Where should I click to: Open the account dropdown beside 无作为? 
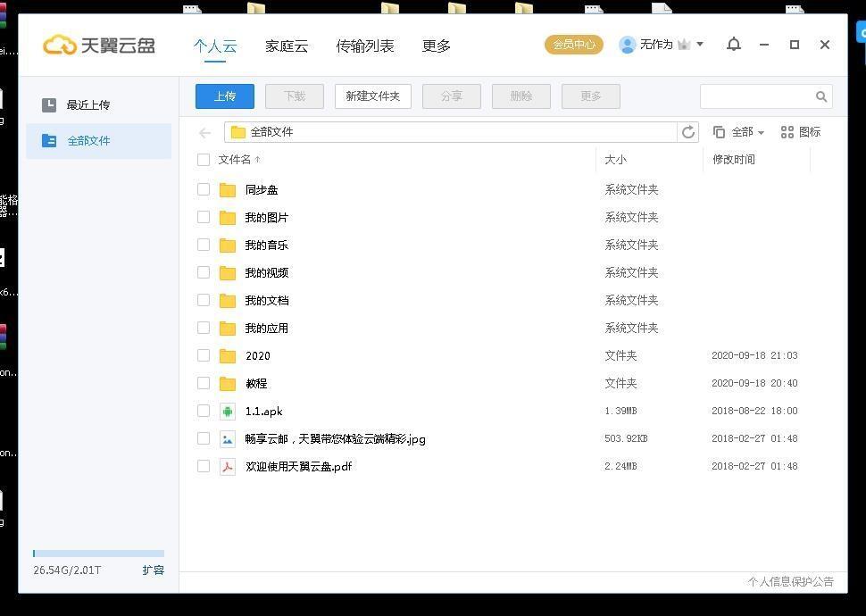698,44
